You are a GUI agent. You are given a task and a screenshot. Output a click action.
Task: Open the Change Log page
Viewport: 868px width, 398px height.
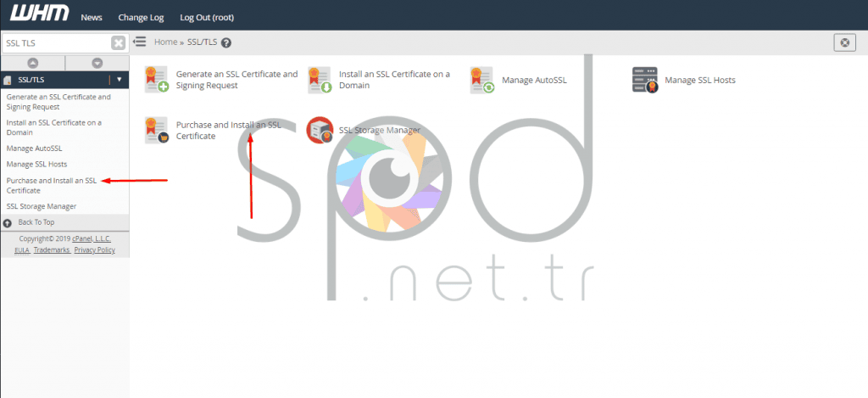coord(141,17)
